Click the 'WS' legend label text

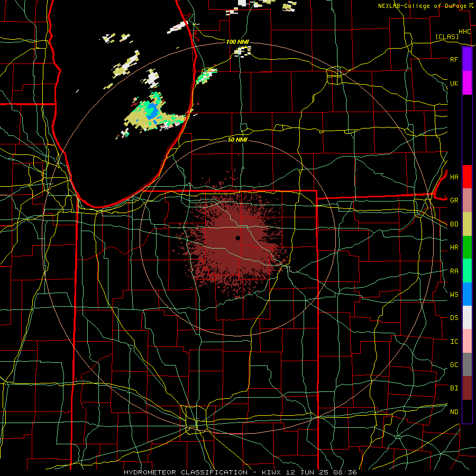point(454,295)
